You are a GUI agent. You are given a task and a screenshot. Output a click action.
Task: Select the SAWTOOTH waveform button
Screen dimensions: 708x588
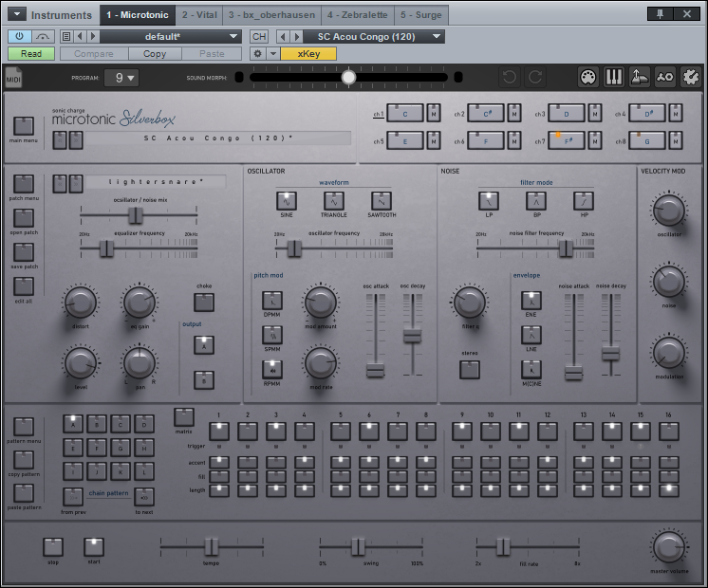tap(382, 200)
